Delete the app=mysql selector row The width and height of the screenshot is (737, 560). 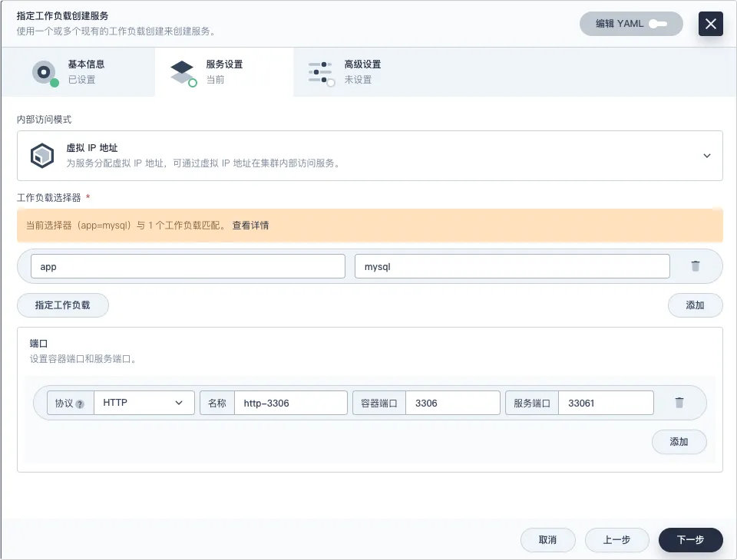[x=696, y=266]
